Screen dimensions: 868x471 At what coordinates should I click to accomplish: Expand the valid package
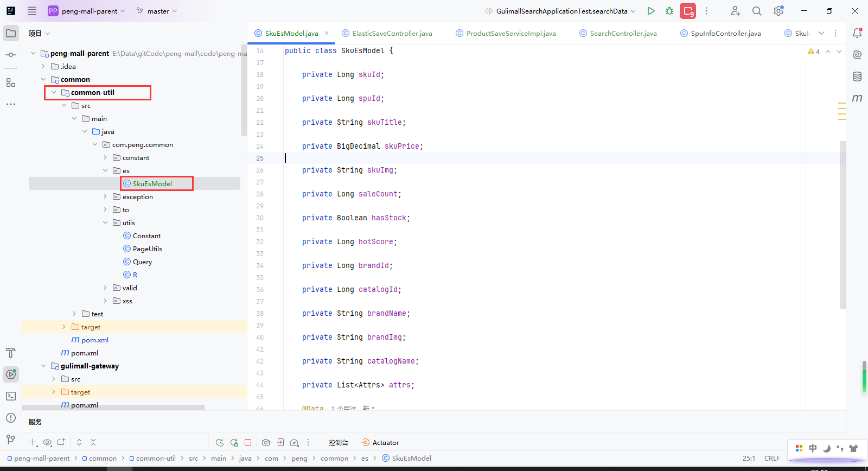[x=105, y=288]
